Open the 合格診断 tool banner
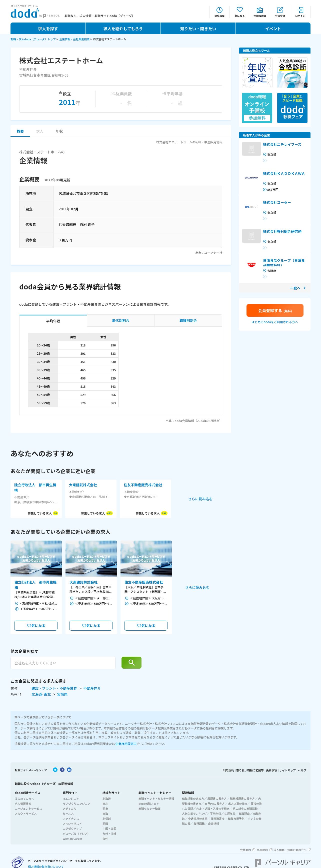321x868 pixels. (x=292, y=73)
